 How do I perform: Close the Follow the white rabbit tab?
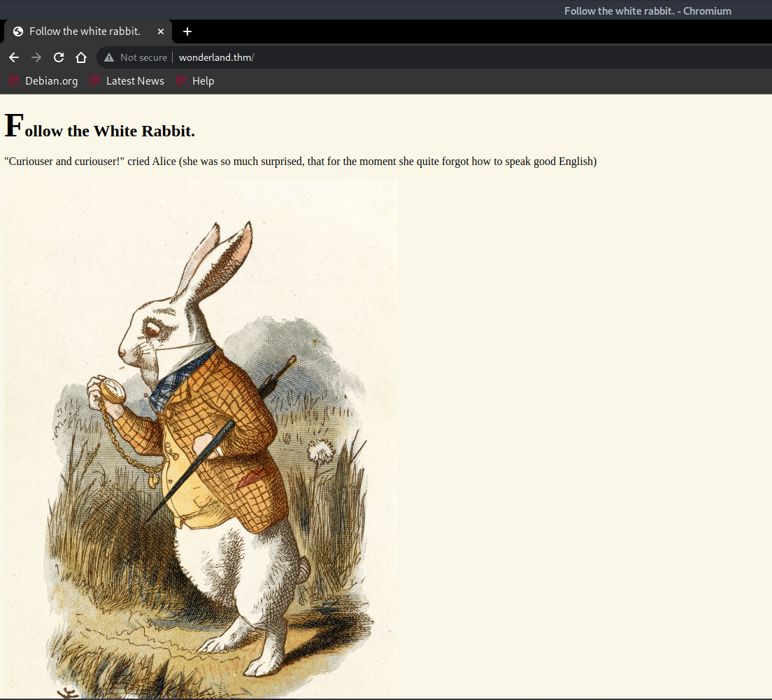pyautogui.click(x=161, y=31)
